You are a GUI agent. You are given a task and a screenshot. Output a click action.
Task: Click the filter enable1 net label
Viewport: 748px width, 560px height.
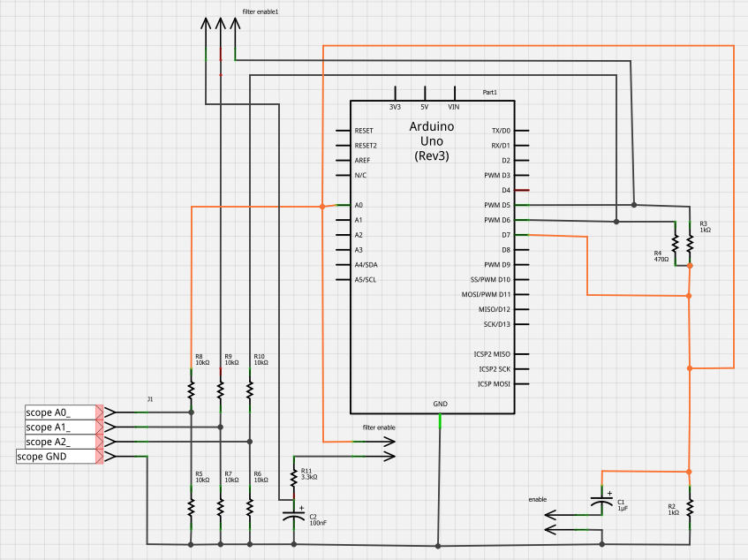[261, 12]
